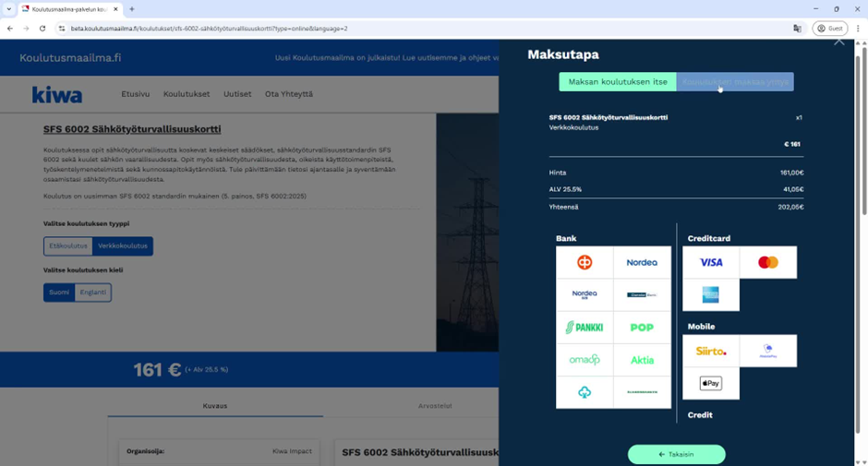
Task: Go to Etusivu in navigation
Action: coord(136,94)
